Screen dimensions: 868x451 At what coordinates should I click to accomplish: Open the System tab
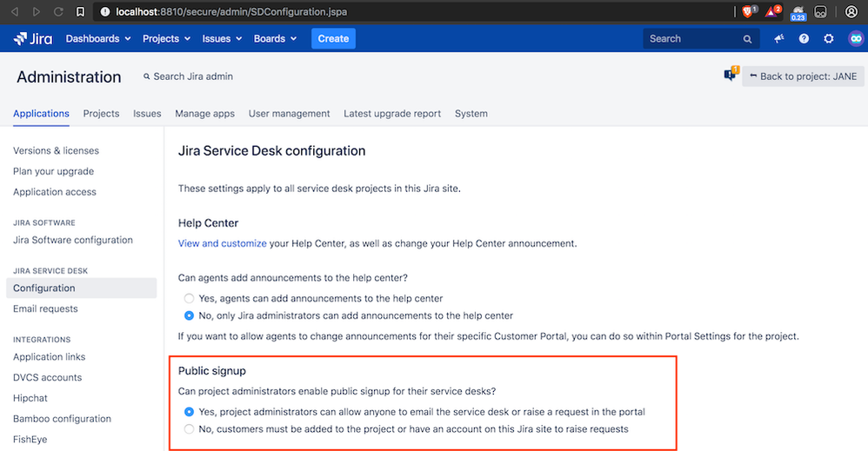(471, 114)
